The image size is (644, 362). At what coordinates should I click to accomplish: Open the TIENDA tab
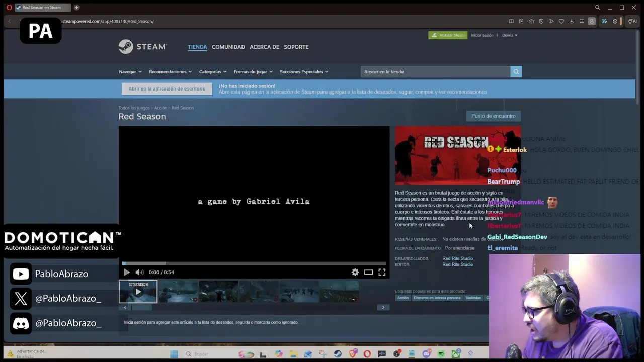[x=197, y=47]
